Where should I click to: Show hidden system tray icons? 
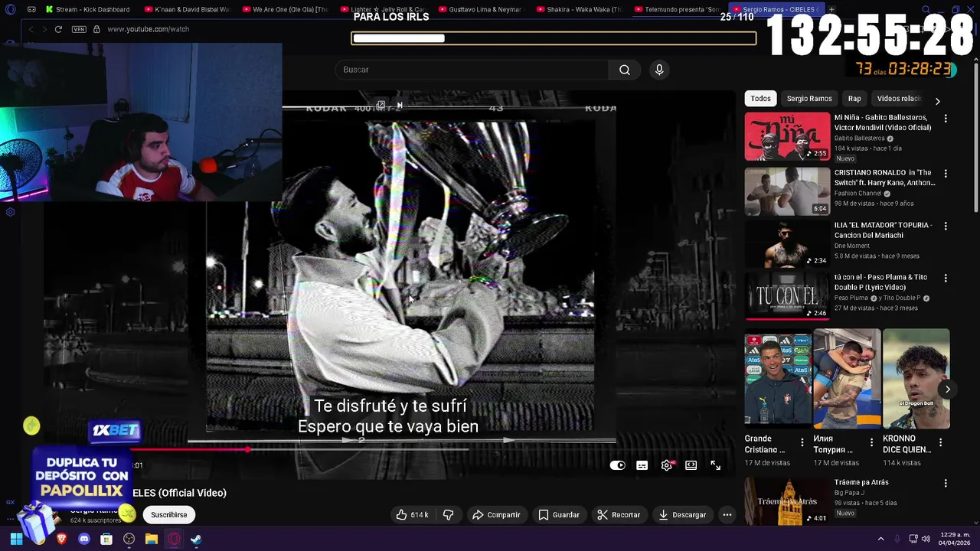click(x=880, y=539)
